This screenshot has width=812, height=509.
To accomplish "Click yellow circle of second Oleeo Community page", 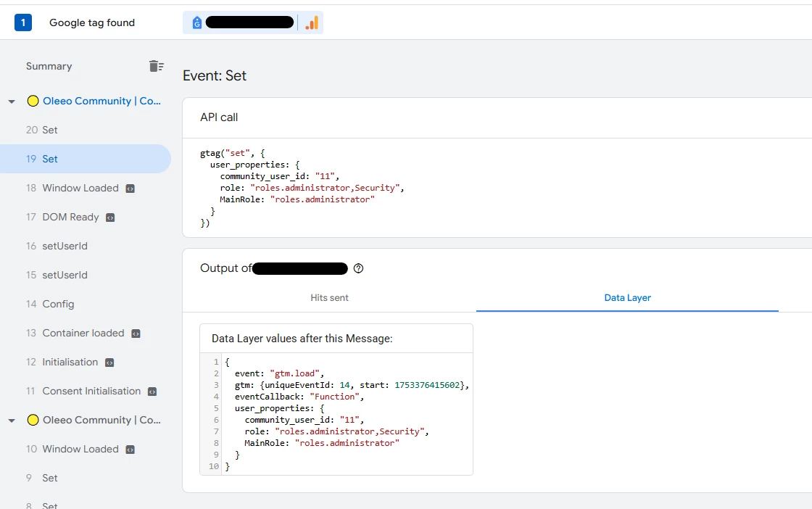I will coord(33,420).
